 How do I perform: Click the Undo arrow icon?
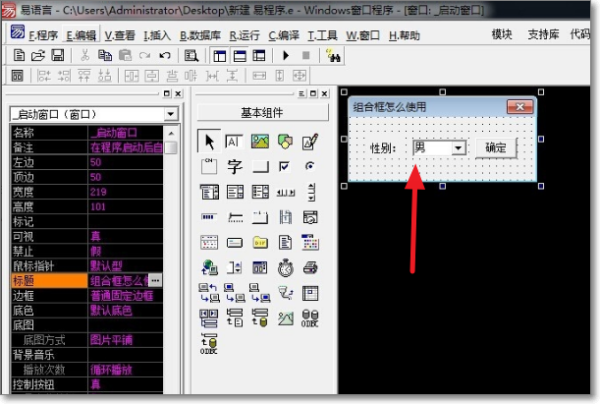[x=165, y=56]
